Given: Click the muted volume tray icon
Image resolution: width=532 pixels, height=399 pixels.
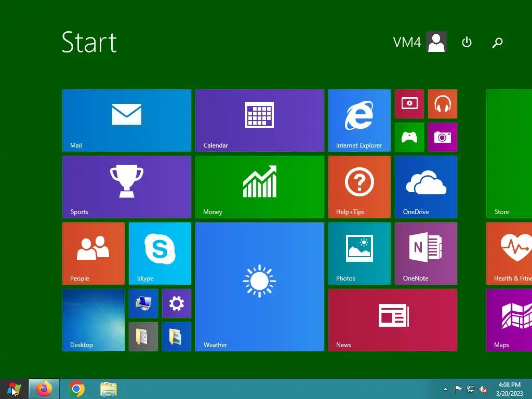Looking at the screenshot, I should (483, 389).
